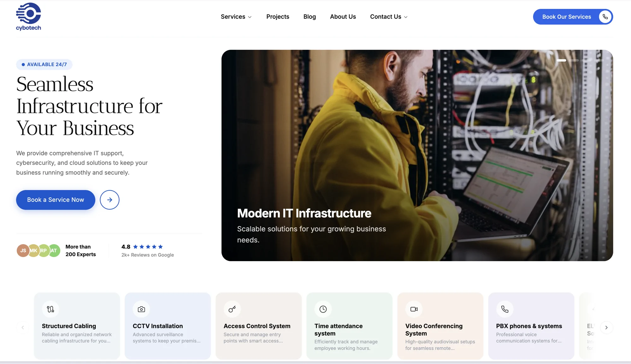Open the About Us page

coord(343,17)
